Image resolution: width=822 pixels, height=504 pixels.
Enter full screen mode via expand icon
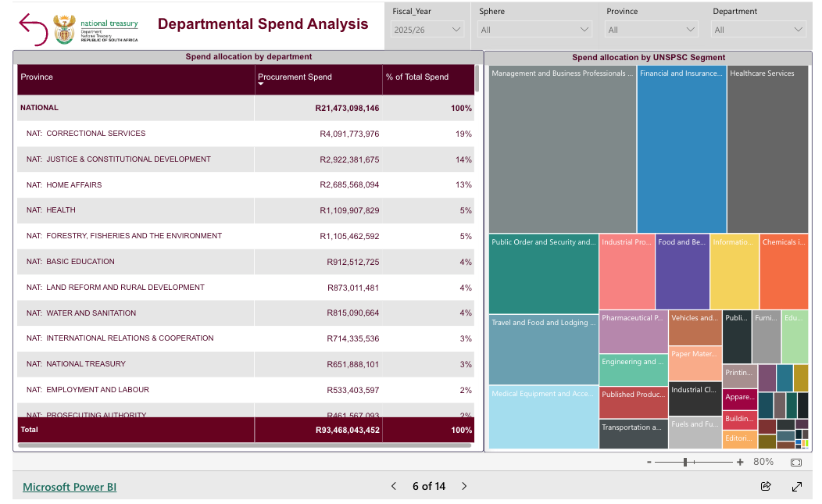(797, 486)
